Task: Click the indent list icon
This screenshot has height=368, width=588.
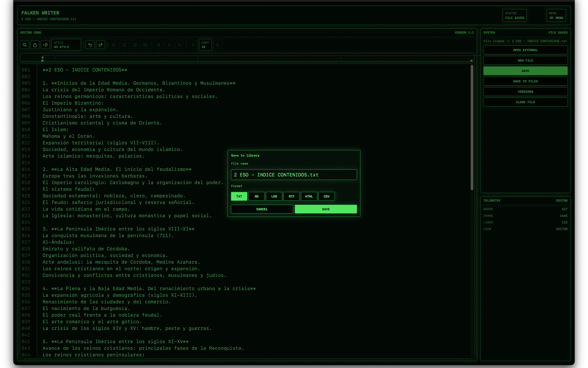Action: click(x=46, y=45)
